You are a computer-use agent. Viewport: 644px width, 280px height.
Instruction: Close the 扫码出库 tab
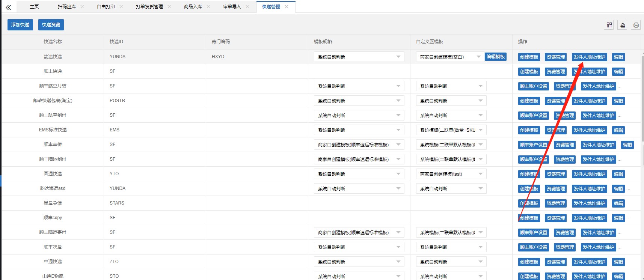pyautogui.click(x=82, y=7)
